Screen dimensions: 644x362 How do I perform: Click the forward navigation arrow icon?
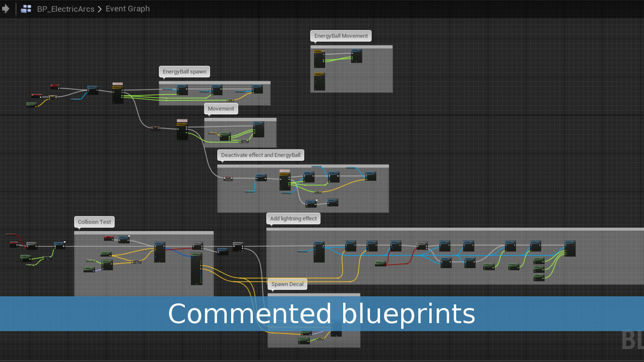pyautogui.click(x=6, y=8)
